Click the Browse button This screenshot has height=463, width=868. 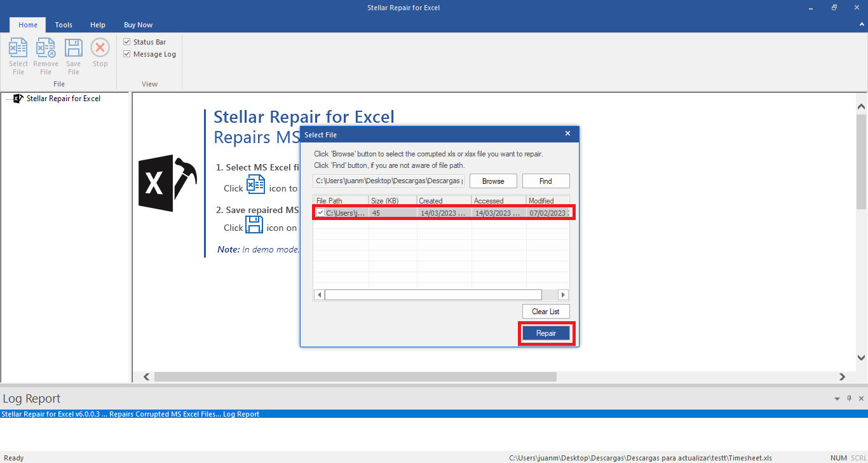click(x=493, y=181)
